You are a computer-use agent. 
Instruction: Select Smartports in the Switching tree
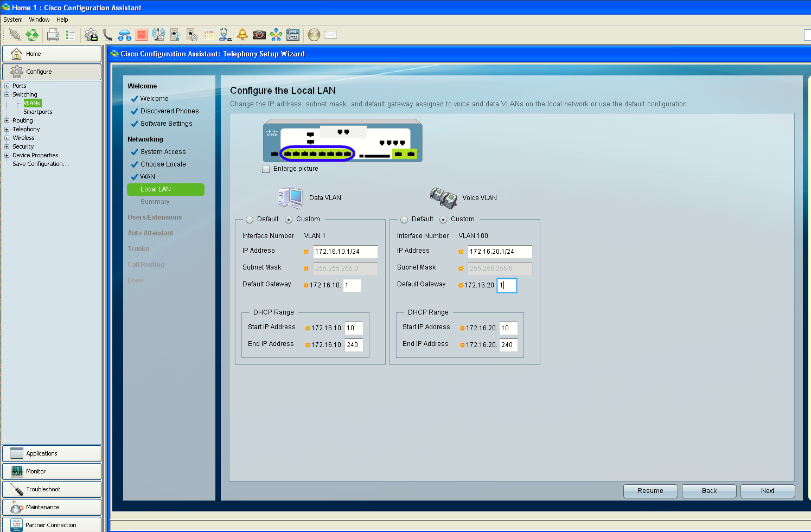(38, 112)
